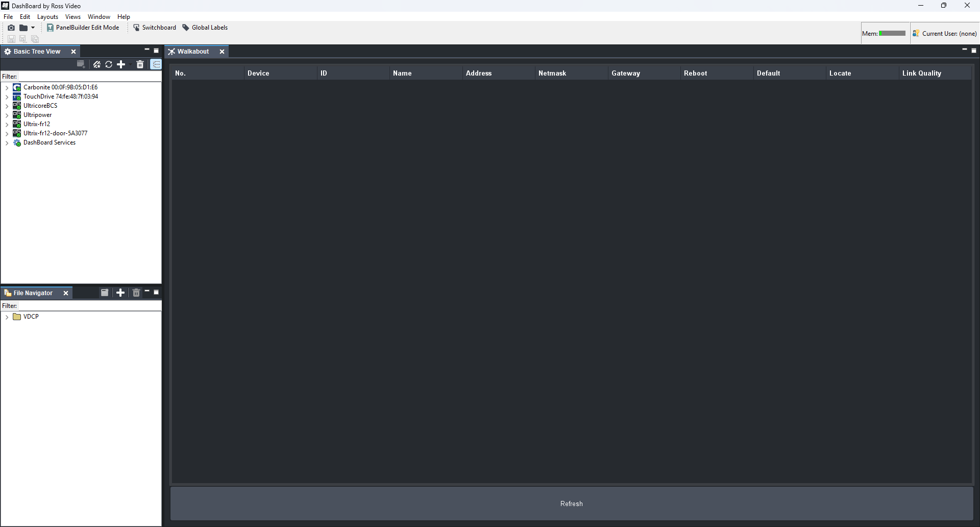Image resolution: width=980 pixels, height=527 pixels.
Task: Click the striped star-marked circle icon in Tree View
Action: click(96, 64)
